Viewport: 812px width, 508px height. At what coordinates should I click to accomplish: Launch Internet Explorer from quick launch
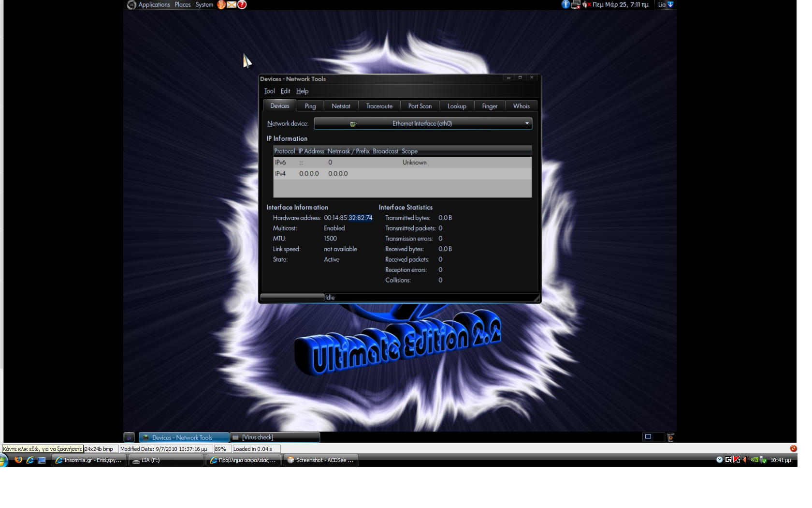(x=30, y=460)
